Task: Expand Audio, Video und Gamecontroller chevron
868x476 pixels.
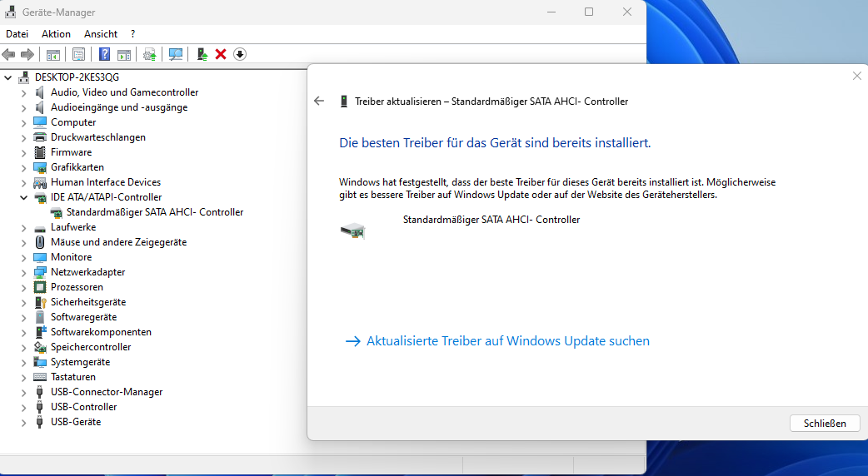Action: [23, 93]
